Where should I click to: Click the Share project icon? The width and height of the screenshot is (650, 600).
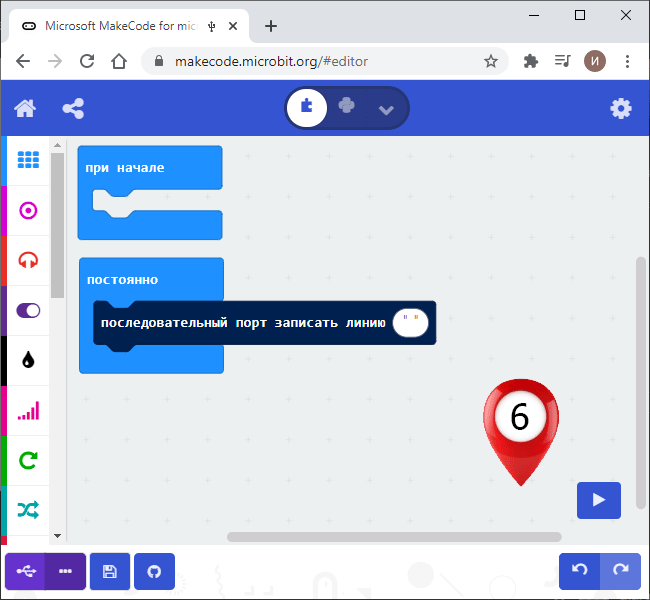pyautogui.click(x=73, y=109)
